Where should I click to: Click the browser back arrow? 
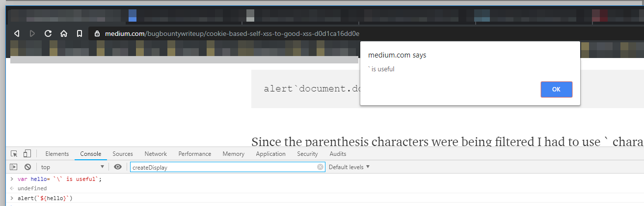pos(17,33)
